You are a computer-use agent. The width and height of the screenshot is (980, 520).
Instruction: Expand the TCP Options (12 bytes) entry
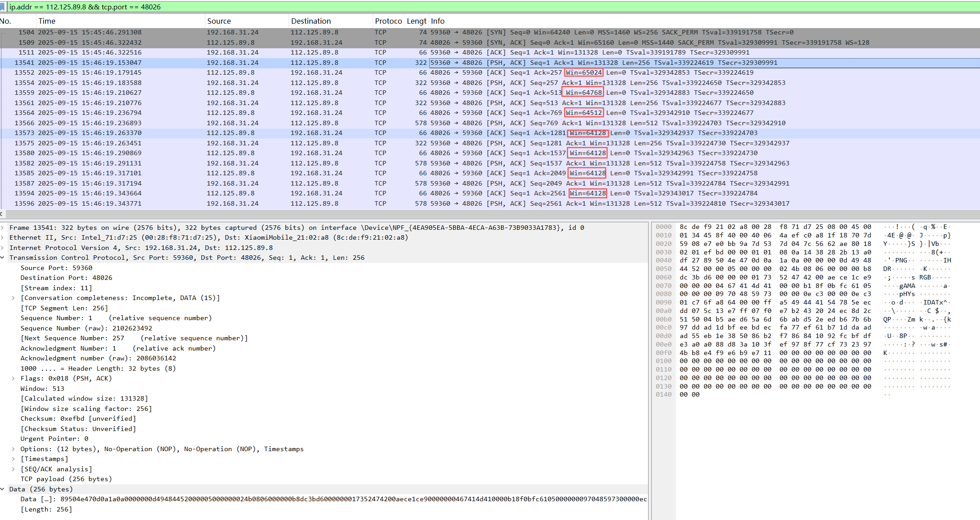click(13, 449)
